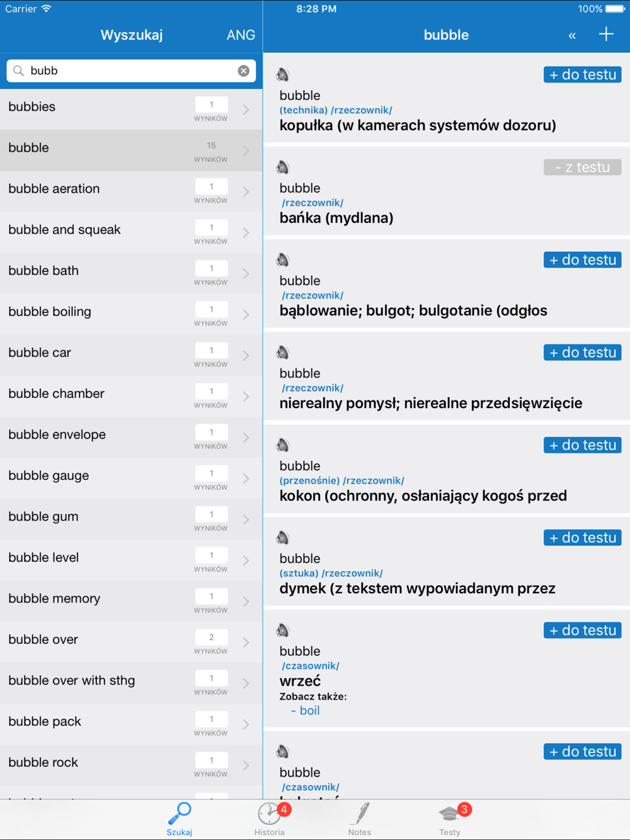Expand the bubble gum result chevron
The width and height of the screenshot is (630, 840).
tap(246, 519)
